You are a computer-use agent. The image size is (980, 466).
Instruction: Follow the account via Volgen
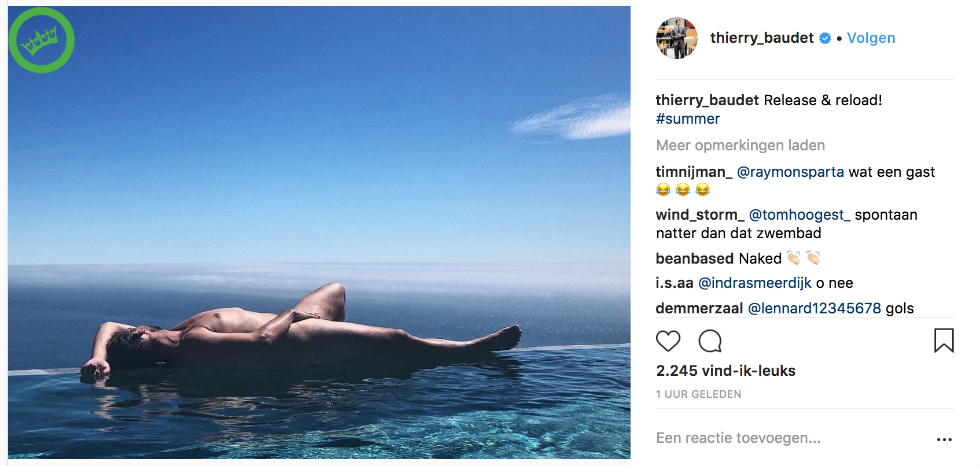point(871,38)
